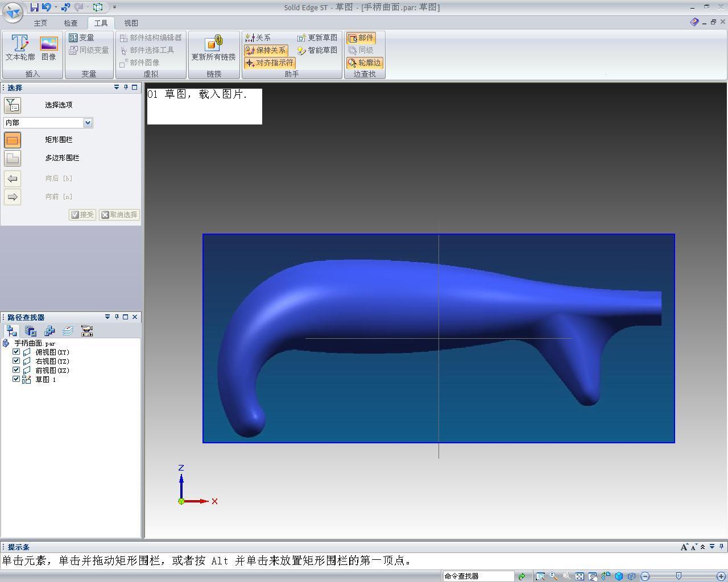This screenshot has height=582, width=728.
Task: Open the sensors tab icon in PathFinder
Action: 87,331
